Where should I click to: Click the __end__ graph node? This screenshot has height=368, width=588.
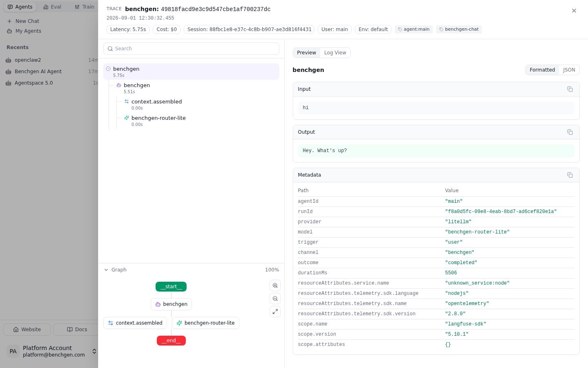coord(171,341)
